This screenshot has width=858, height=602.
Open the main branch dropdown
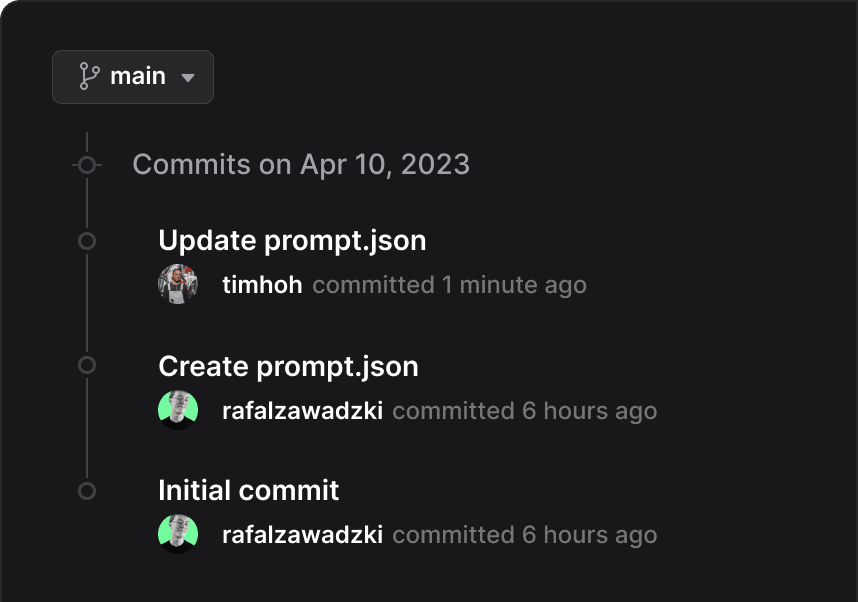(133, 76)
